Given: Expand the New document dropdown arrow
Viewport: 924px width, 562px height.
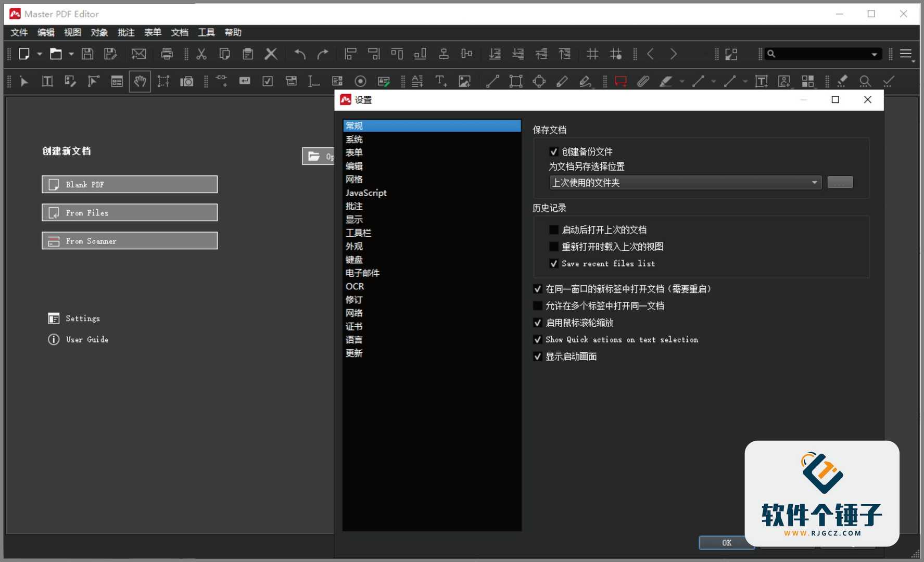Looking at the screenshot, I should tap(40, 54).
